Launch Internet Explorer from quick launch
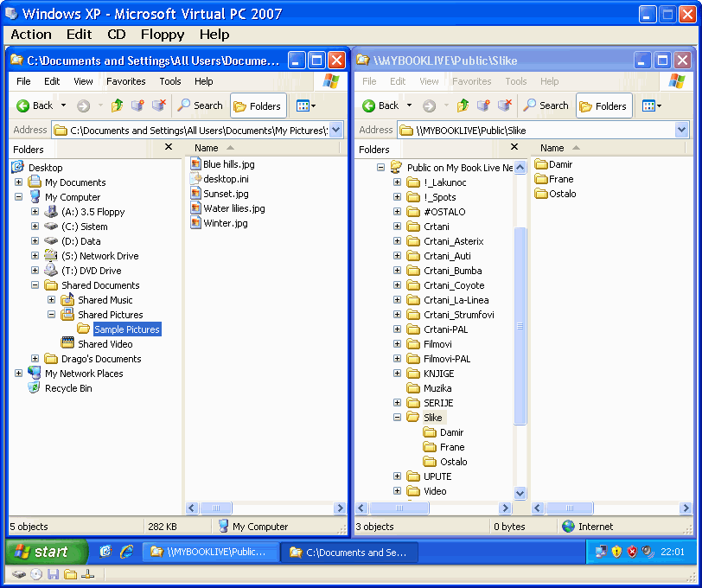Viewport: 702px width, 588px height. click(127, 552)
